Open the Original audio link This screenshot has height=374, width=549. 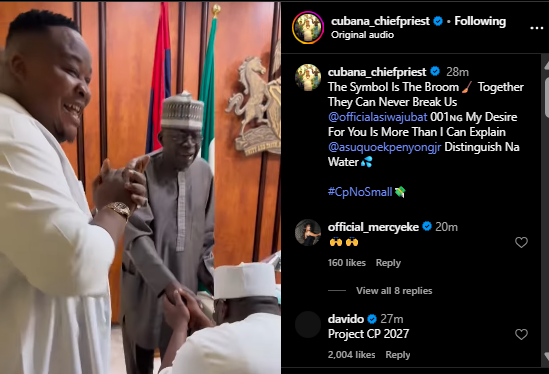(362, 35)
